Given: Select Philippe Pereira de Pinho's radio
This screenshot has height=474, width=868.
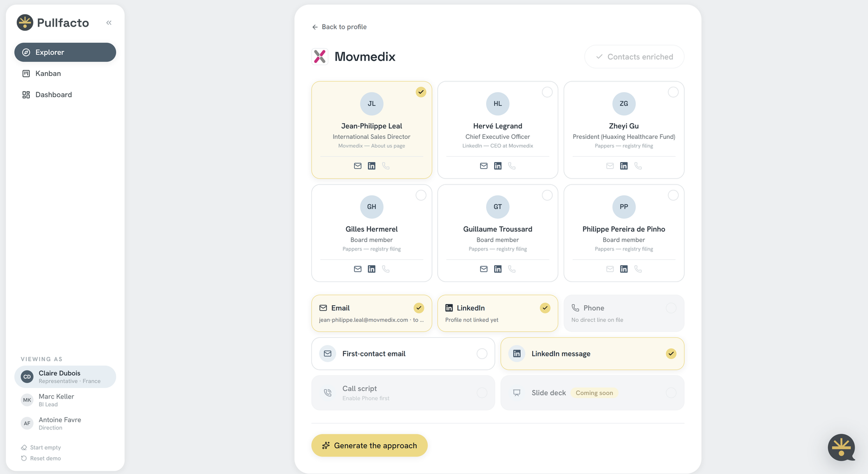Looking at the screenshot, I should click(673, 195).
